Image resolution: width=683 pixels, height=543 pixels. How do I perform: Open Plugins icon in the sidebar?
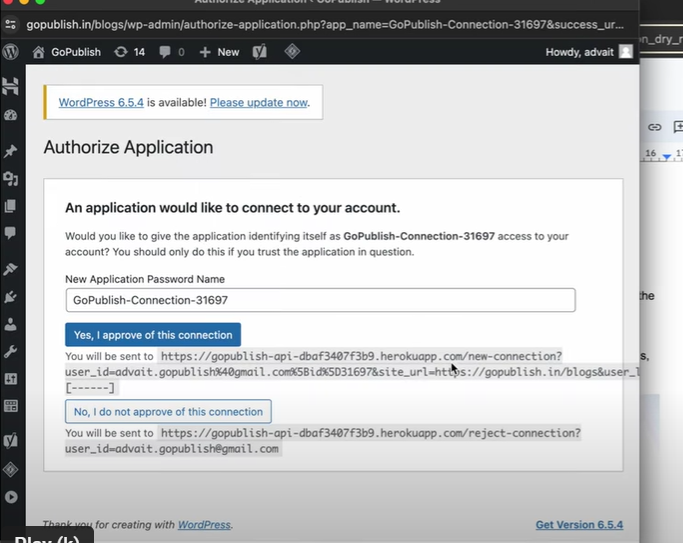pyautogui.click(x=11, y=297)
